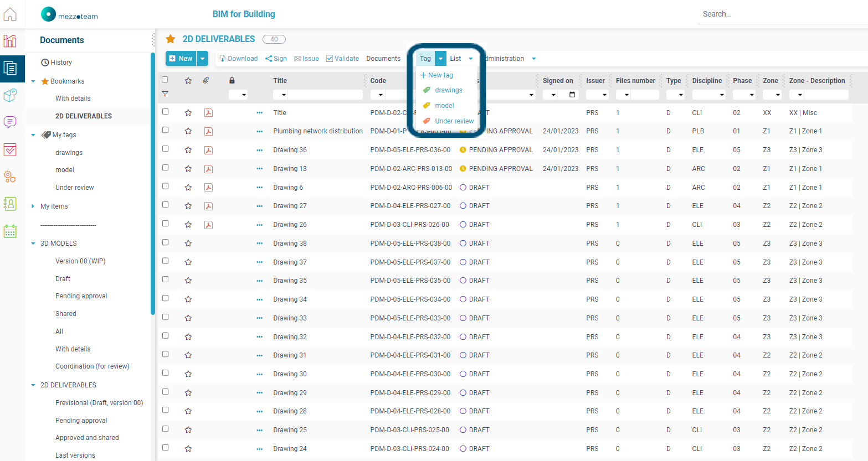Click the Title column filter field
Viewport: 868px width, 461px height.
point(325,95)
